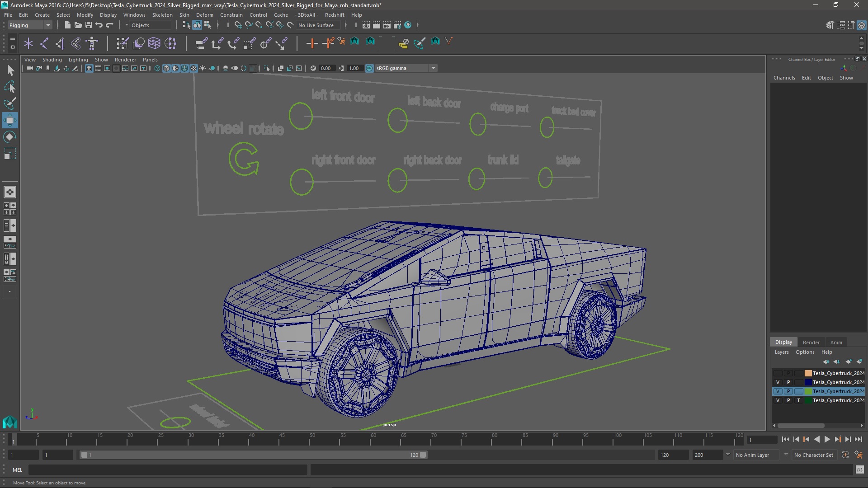This screenshot has width=868, height=488.
Task: Activate the Lasso selection tool
Action: point(9,87)
